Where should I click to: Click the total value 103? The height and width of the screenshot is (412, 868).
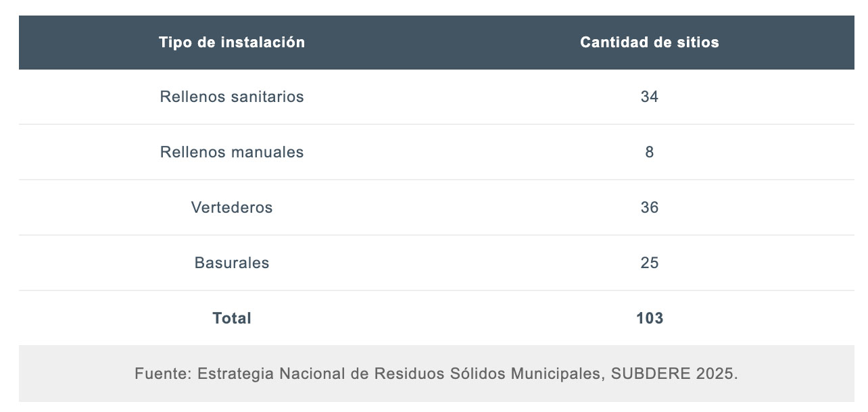coord(649,319)
